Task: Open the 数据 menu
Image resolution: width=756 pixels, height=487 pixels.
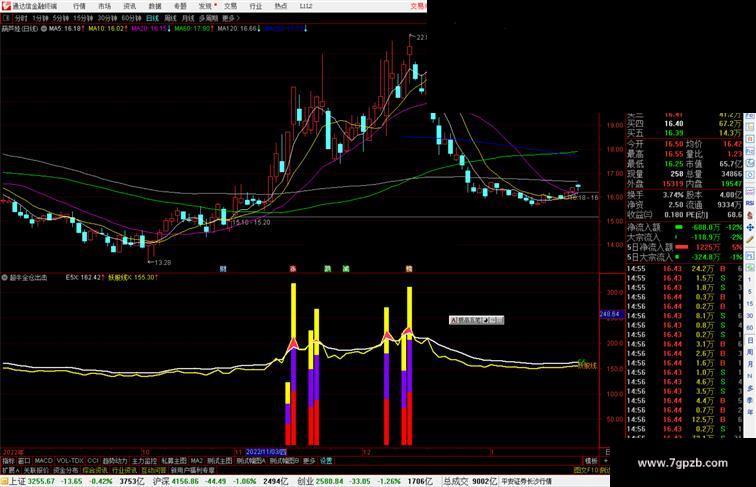Action: (x=155, y=6)
